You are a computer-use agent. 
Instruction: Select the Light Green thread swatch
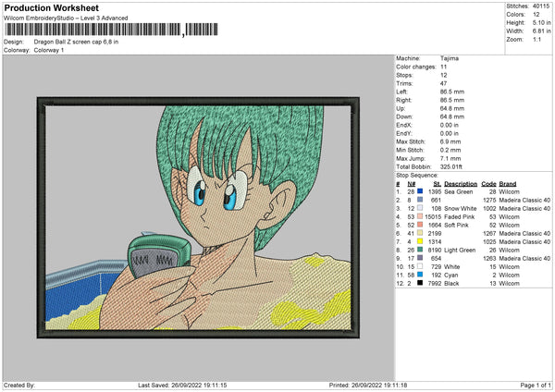click(x=420, y=250)
